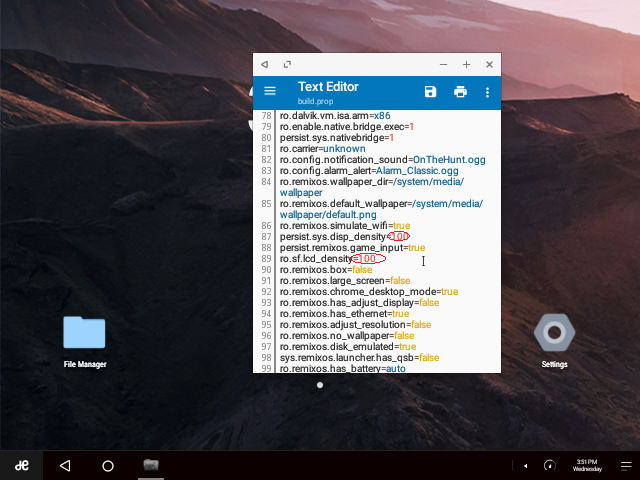Expand the system tray arrow
This screenshot has height=480, width=640.
(526, 466)
